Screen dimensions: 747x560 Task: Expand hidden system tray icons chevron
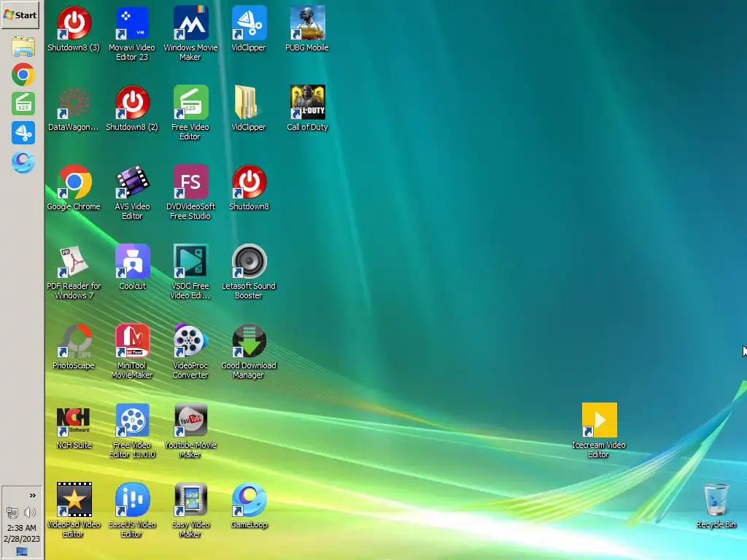click(x=32, y=496)
